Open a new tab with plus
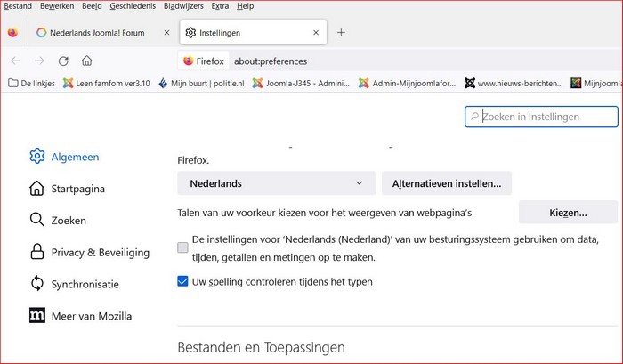Viewport: 623px width, 364px height. point(341,33)
